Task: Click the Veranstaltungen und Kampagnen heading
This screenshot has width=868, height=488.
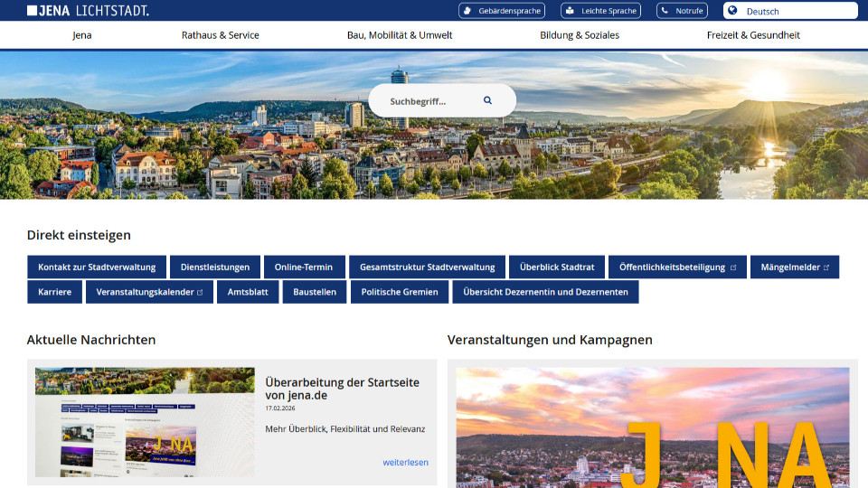Action: (x=550, y=340)
